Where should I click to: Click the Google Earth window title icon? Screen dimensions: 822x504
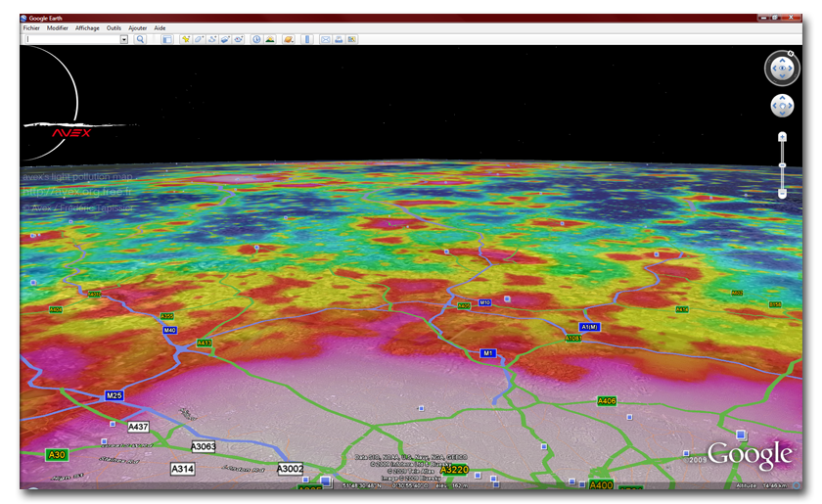[x=24, y=18]
